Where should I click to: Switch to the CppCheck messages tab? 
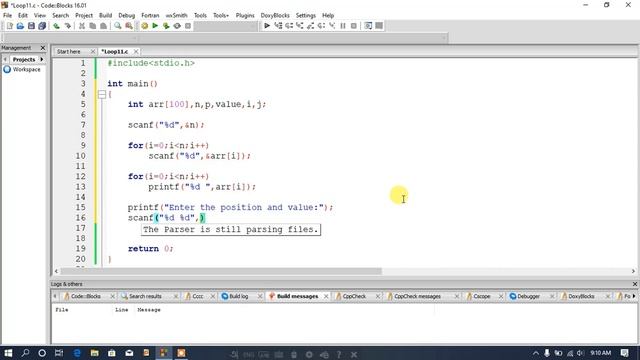pos(417,296)
